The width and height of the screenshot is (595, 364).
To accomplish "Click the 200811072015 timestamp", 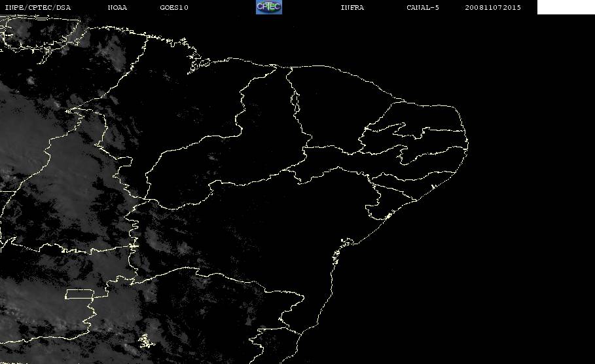I will (x=493, y=7).
